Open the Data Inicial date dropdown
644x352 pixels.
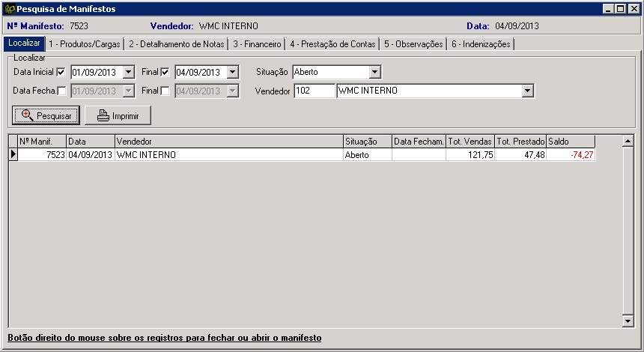[128, 72]
